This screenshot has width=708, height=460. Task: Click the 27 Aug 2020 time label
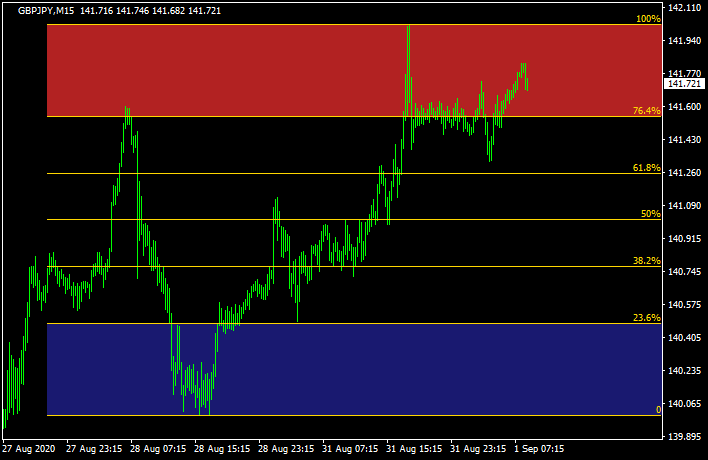pyautogui.click(x=31, y=448)
